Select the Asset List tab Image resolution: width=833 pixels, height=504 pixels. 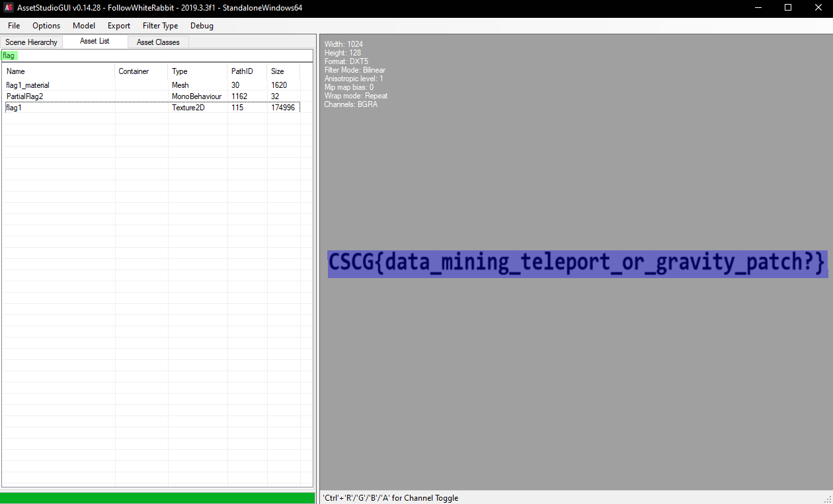pyautogui.click(x=95, y=42)
